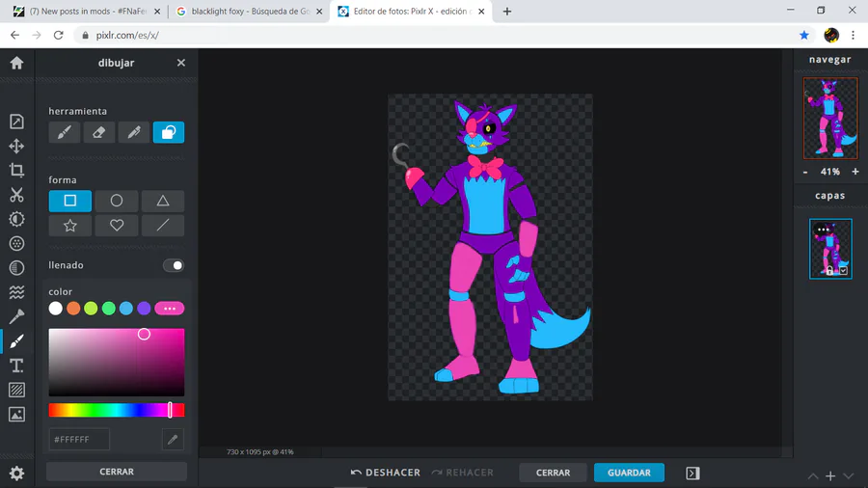Open the add image tool
This screenshot has height=488, width=868.
click(16, 415)
